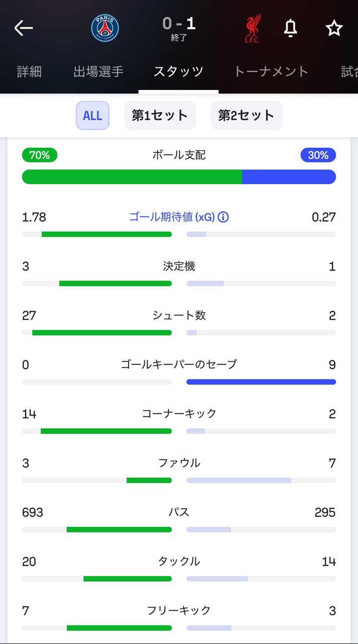Open the Paris Saint-Germain team crest
The width and height of the screenshot is (358, 644).
coord(105,28)
